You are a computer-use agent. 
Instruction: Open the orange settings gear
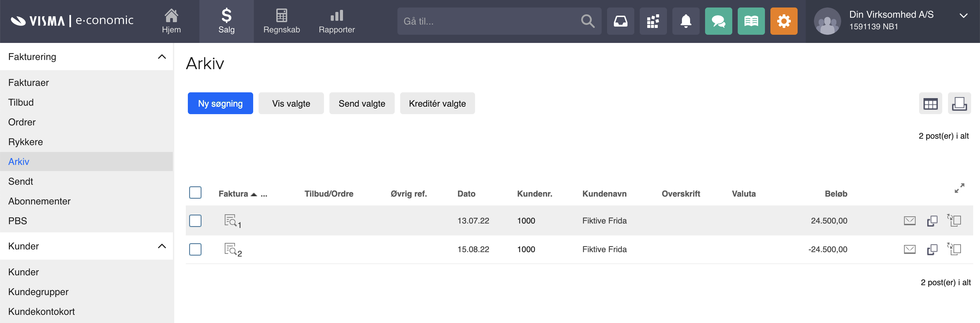pyautogui.click(x=783, y=21)
